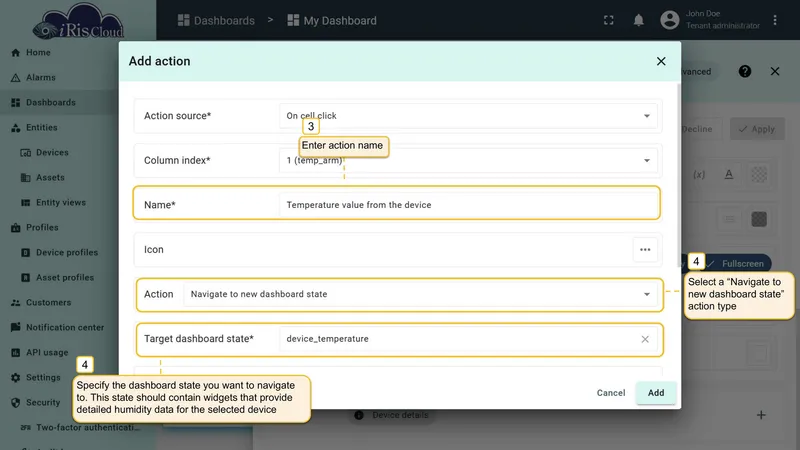Open the header three-dot menu
800x450 pixels.
[775, 20]
